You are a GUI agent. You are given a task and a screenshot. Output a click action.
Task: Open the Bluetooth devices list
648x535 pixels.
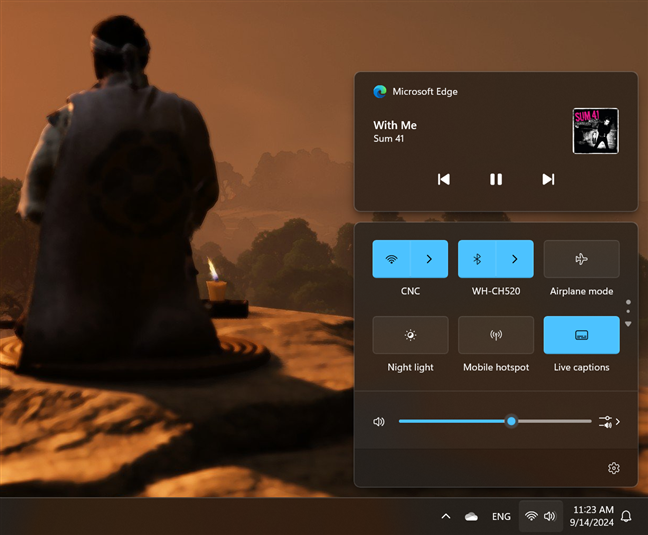coord(515,259)
